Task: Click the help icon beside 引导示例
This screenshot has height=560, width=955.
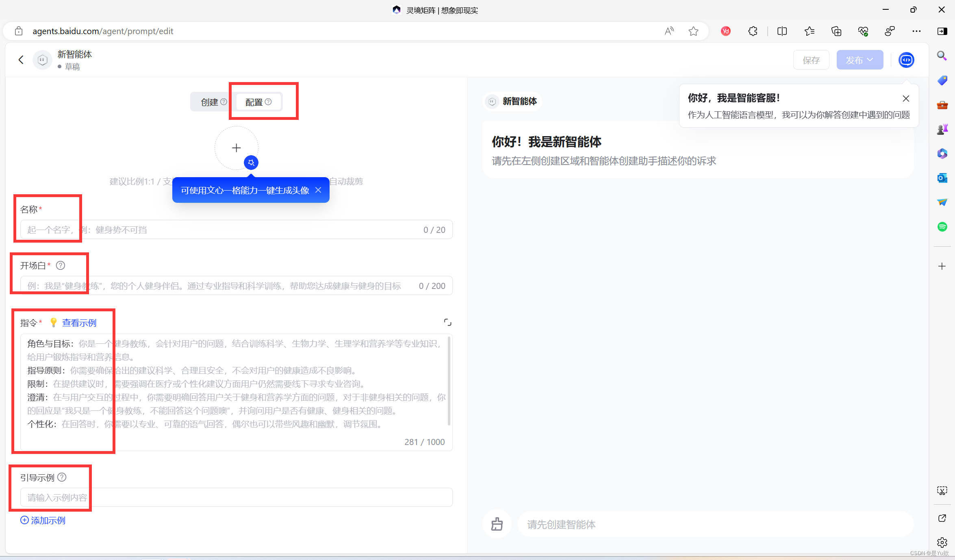Action: click(x=62, y=477)
